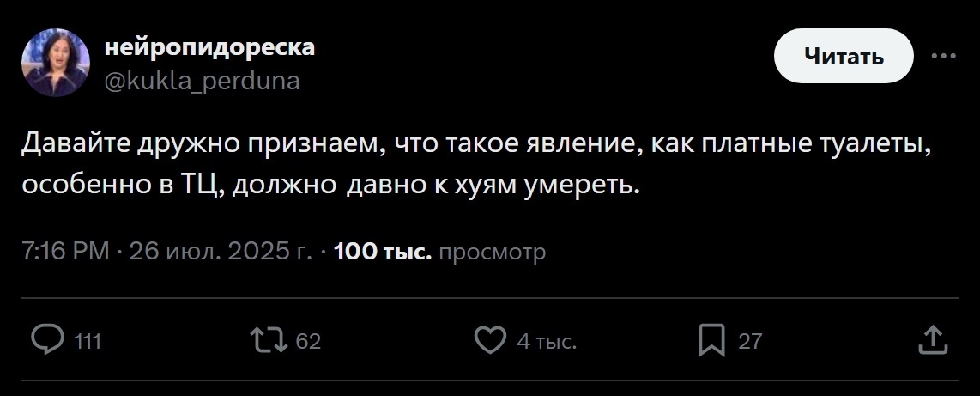Viewport: 980px width, 396px height.
Task: Click the Читать follow button
Action: pyautogui.click(x=844, y=57)
